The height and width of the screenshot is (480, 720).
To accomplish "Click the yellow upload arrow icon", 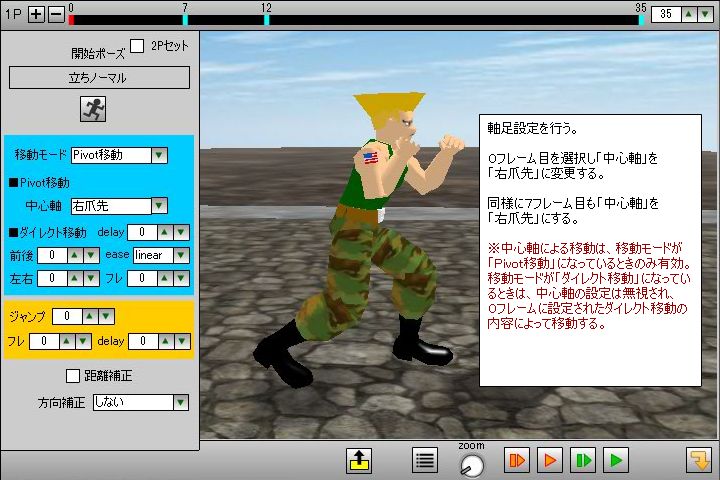I will click(359, 460).
